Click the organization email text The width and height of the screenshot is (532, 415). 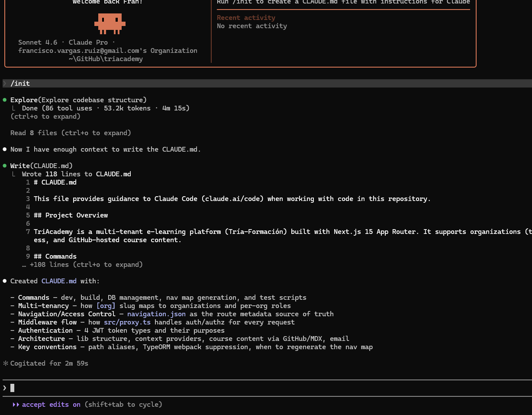click(x=108, y=51)
